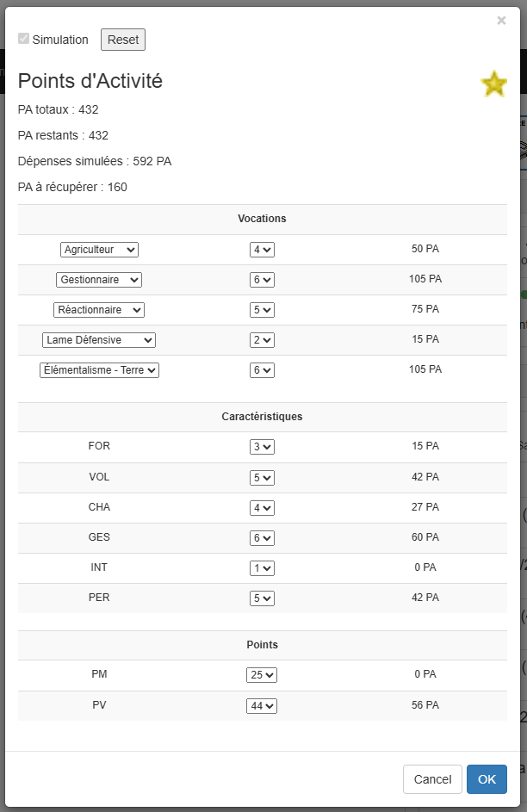Change the Lame Défensive level selector
Viewport: 527px width, 812px height.
[x=262, y=340]
